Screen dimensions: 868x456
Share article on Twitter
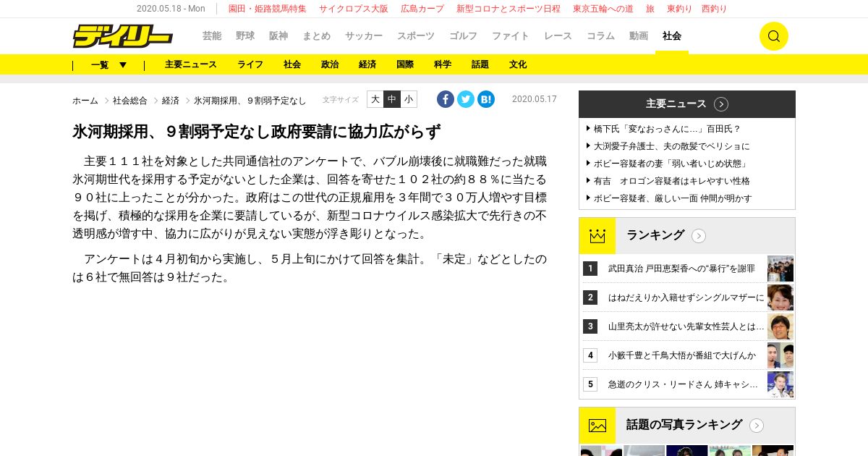point(466,99)
